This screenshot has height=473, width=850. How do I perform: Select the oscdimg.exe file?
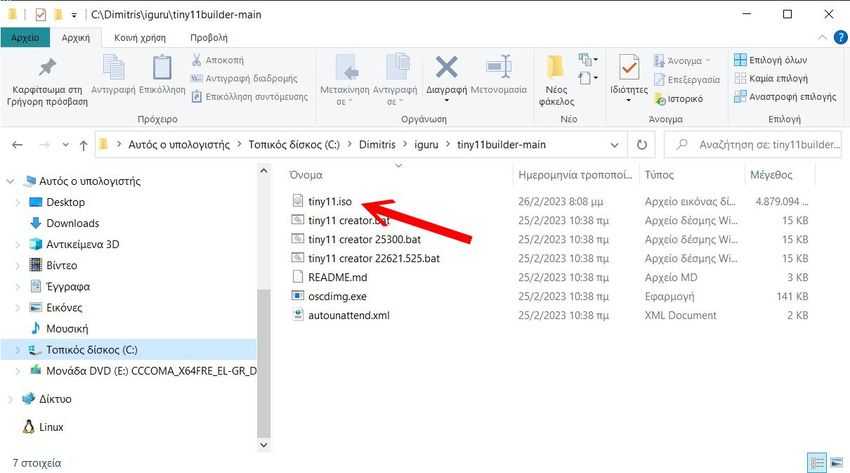[337, 296]
